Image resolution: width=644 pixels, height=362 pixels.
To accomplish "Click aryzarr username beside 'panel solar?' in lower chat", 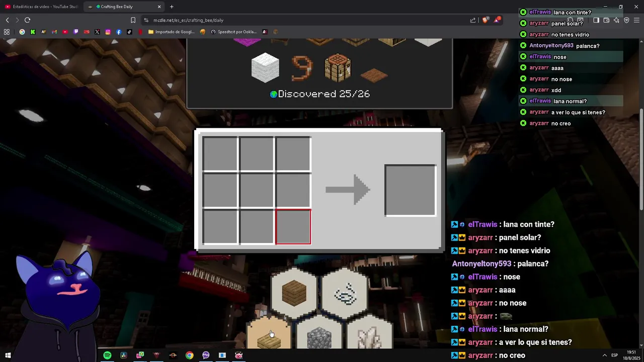I will tap(480, 238).
